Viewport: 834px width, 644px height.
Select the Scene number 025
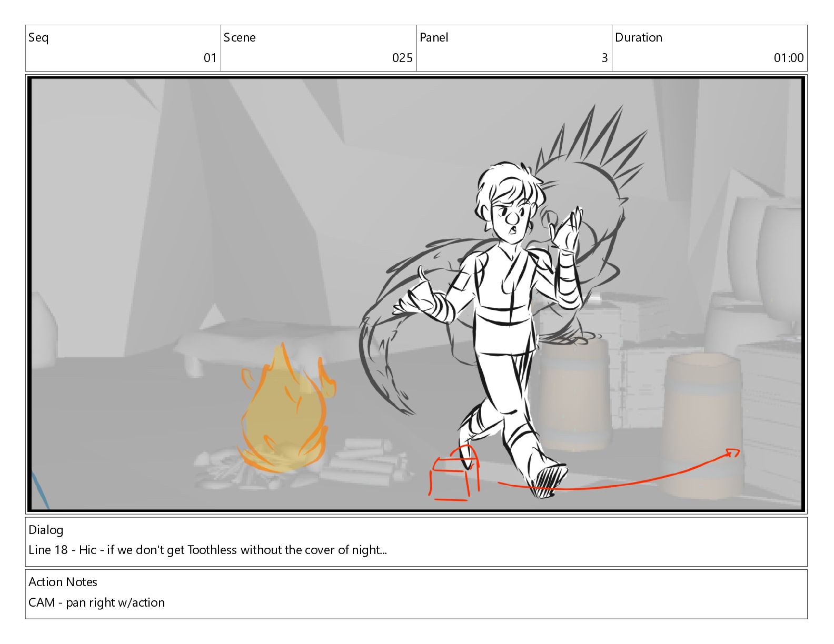(402, 58)
